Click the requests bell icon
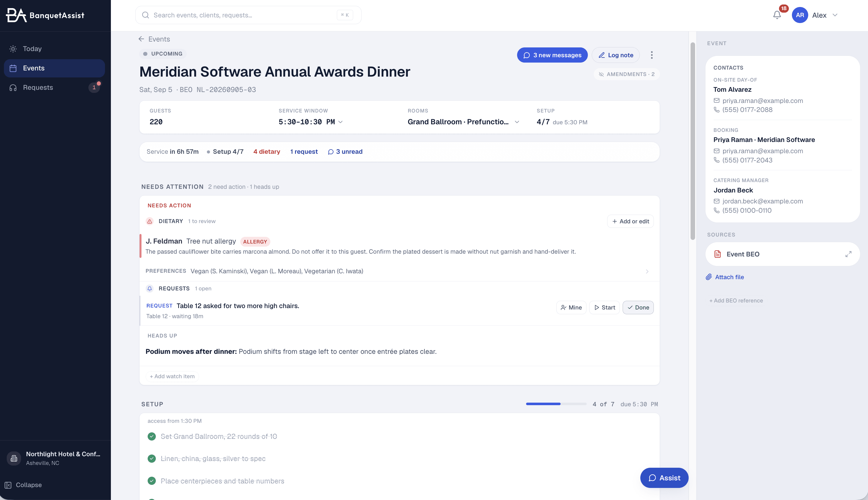The height and width of the screenshot is (500, 868). pos(149,288)
